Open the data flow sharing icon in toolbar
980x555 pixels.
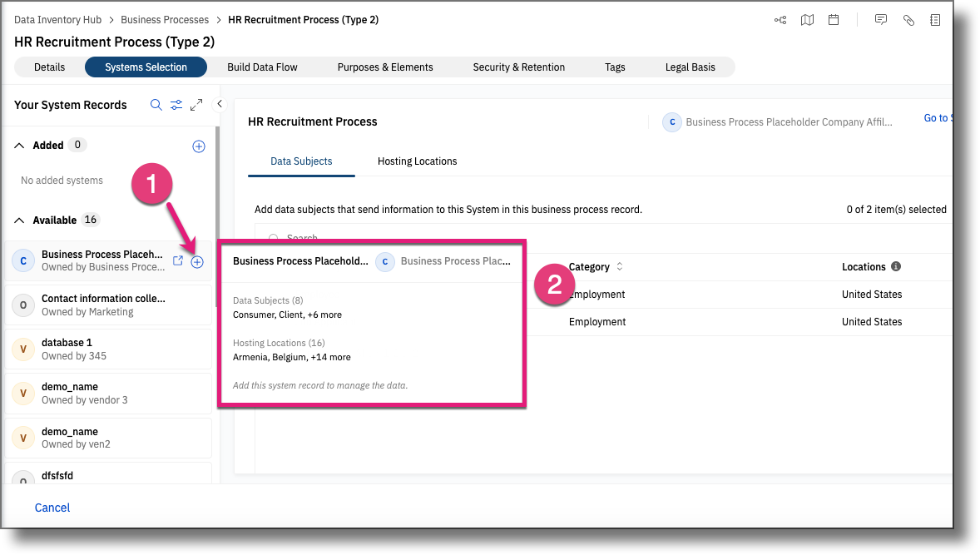pyautogui.click(x=780, y=19)
